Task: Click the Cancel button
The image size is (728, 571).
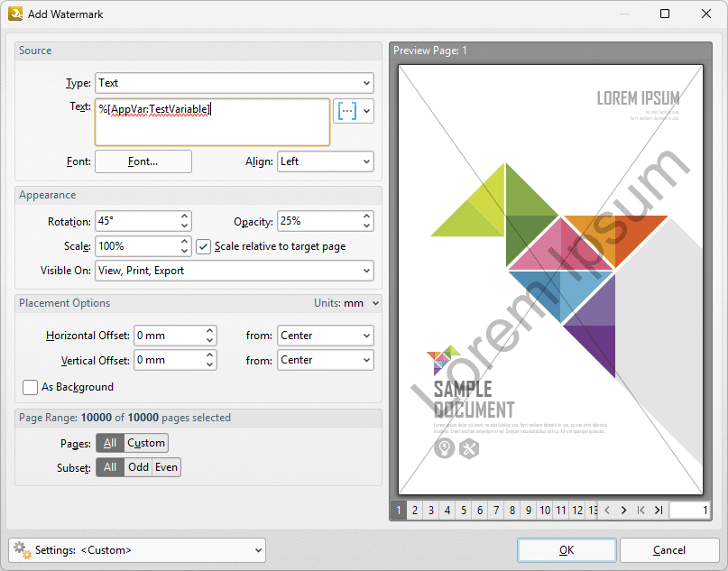Action: 669,550
